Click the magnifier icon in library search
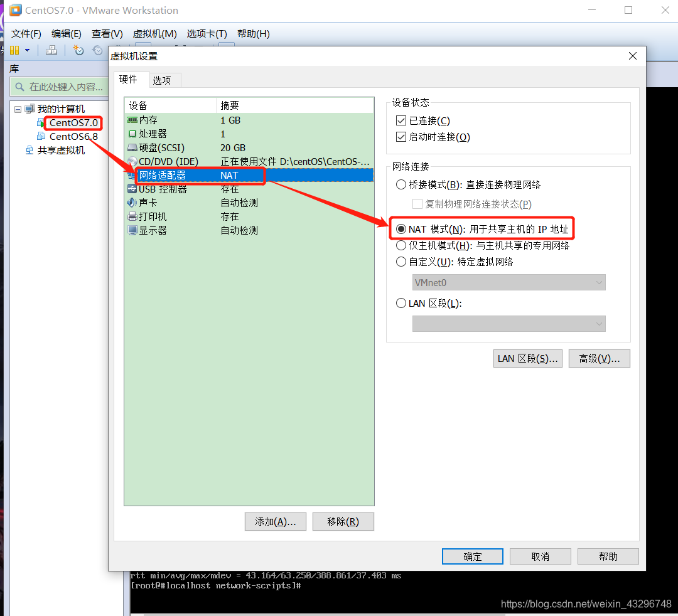The width and height of the screenshot is (678, 616). tap(19, 87)
